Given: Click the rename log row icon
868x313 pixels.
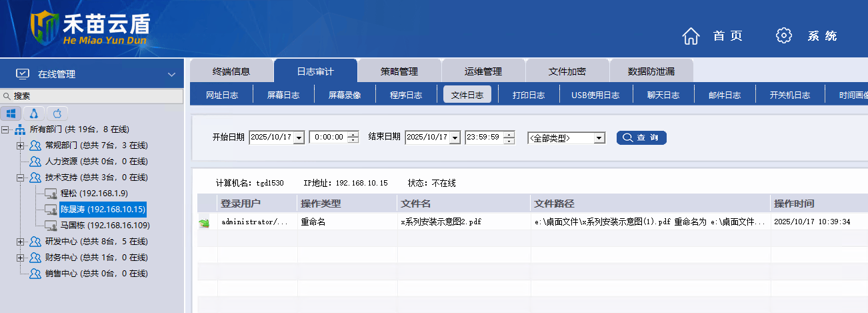Looking at the screenshot, I should tap(204, 222).
